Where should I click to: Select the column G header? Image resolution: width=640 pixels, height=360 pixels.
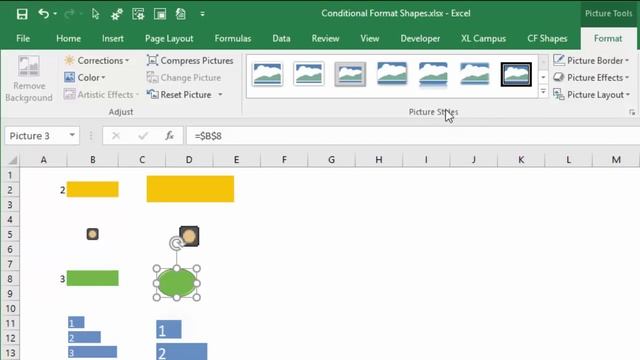click(331, 160)
